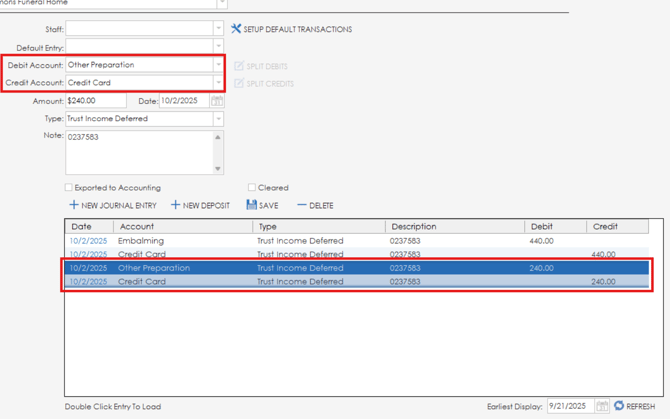Open the 10/2/2025 Embalming date link

click(x=88, y=241)
